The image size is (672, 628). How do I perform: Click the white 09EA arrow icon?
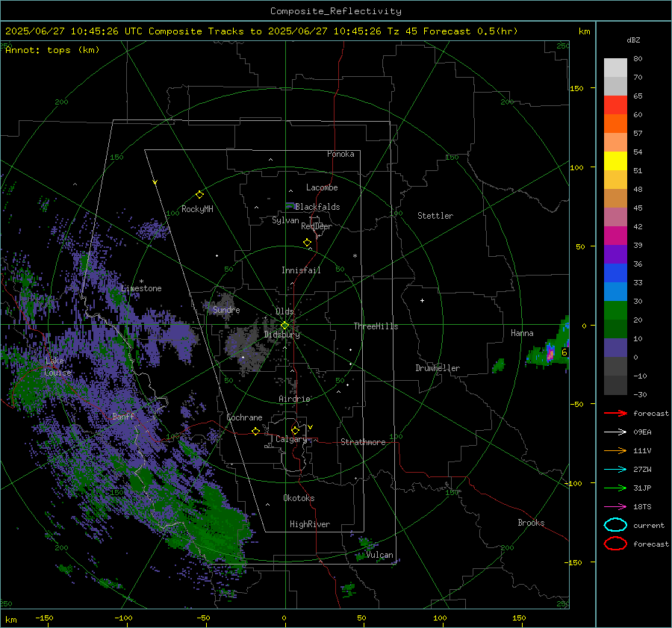coord(615,432)
